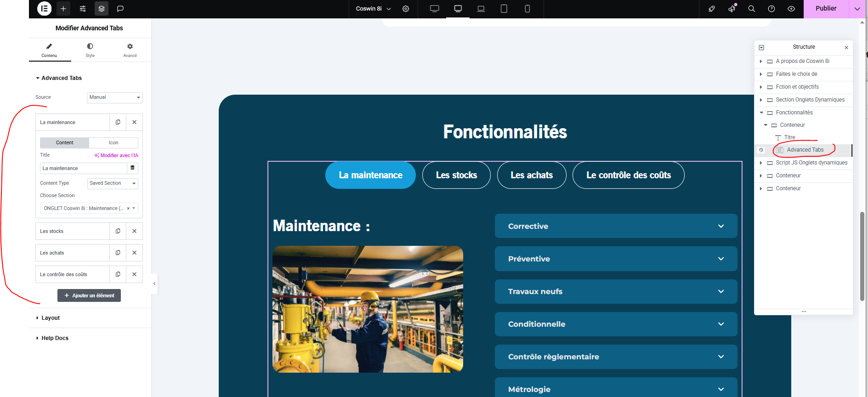Screen dimensions: 868x397
Task: Click the maintenance worker image
Action: 368,309
